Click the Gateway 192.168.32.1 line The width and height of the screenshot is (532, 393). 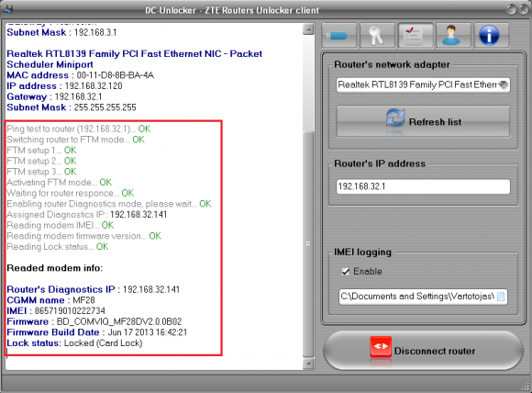[x=54, y=96]
